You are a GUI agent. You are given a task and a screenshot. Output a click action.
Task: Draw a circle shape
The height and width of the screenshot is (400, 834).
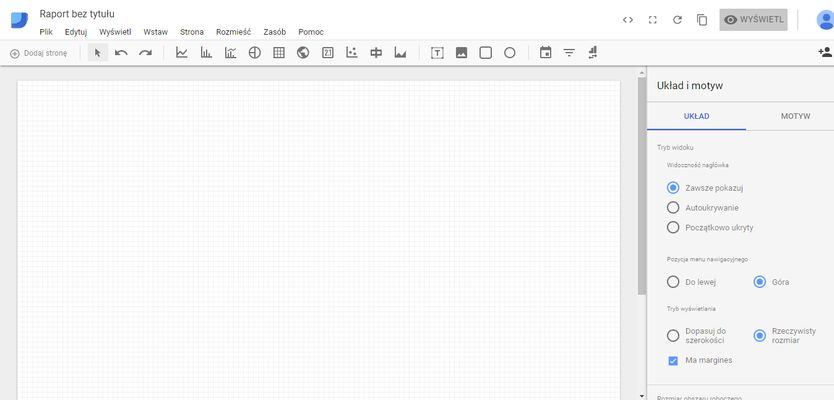coord(510,53)
